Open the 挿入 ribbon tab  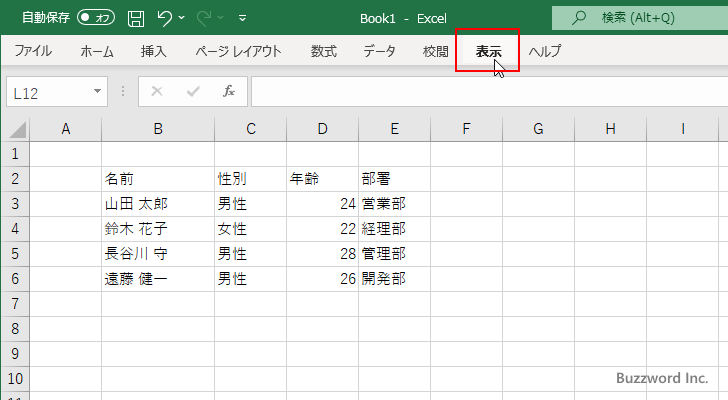coord(153,51)
